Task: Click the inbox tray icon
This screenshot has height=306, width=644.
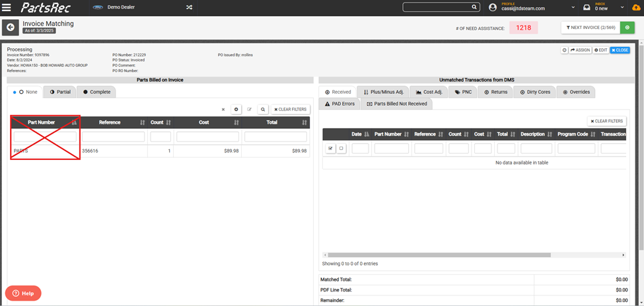Action: click(587, 7)
